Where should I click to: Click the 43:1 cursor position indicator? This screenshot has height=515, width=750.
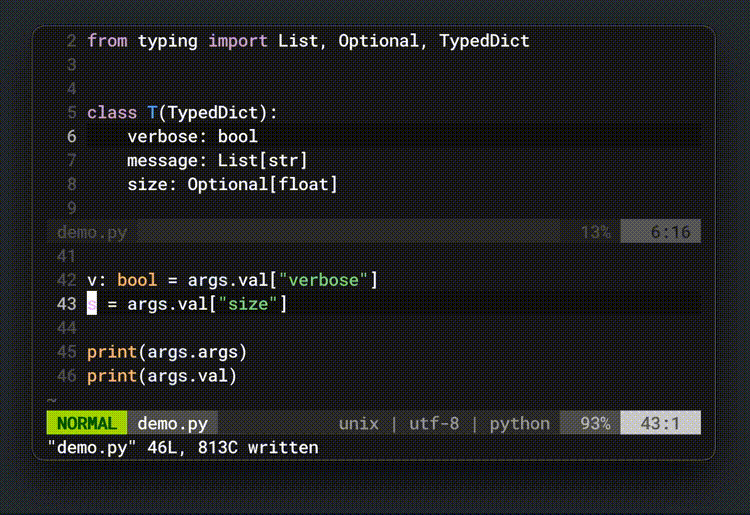660,423
